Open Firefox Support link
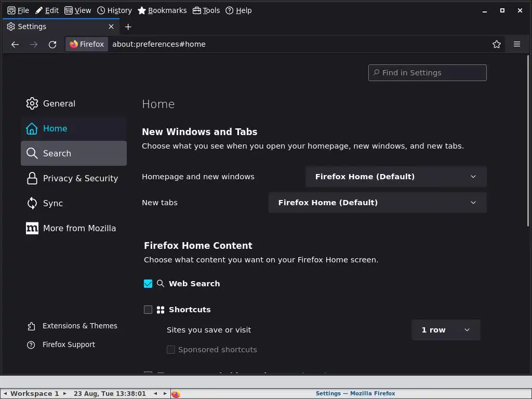The height and width of the screenshot is (399, 532). point(61,344)
